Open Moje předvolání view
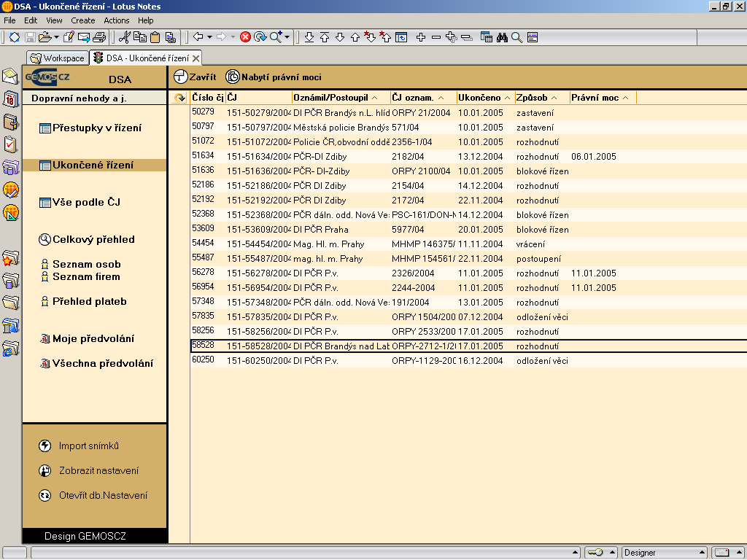Image resolution: width=747 pixels, height=560 pixels. tap(88, 338)
